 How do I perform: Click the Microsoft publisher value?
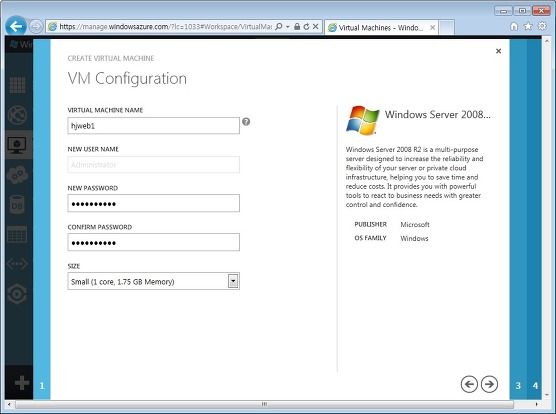(415, 224)
